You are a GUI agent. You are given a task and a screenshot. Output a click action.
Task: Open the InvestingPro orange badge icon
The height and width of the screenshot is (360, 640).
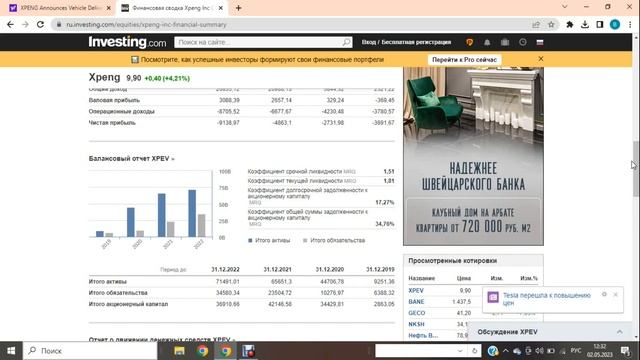(x=469, y=42)
